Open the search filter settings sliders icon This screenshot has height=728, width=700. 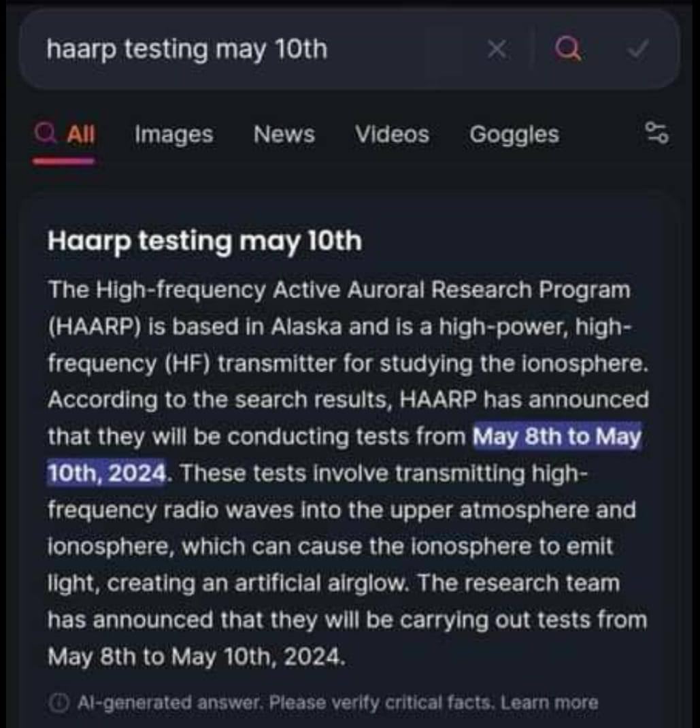(x=657, y=134)
